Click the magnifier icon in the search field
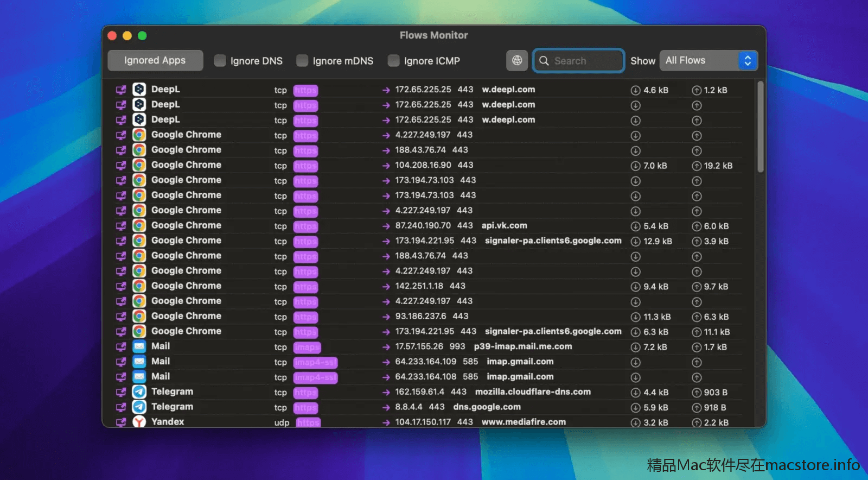This screenshot has width=868, height=480. click(544, 61)
